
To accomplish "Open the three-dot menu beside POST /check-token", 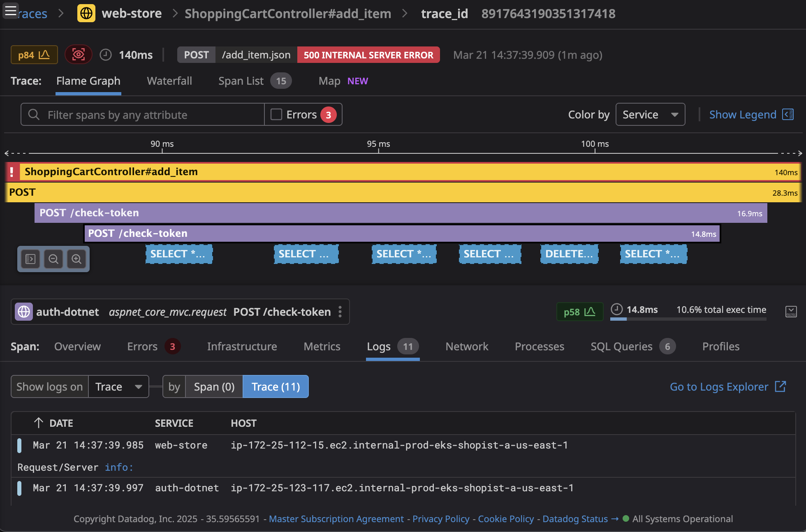I will 340,312.
